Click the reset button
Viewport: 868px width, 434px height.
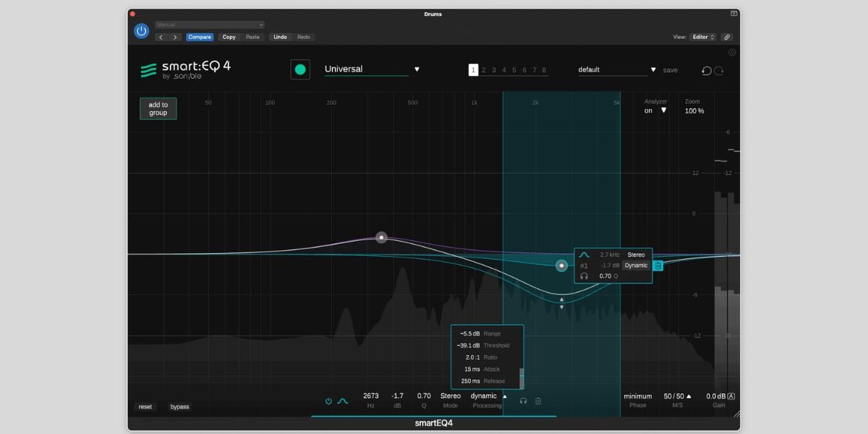click(x=145, y=407)
